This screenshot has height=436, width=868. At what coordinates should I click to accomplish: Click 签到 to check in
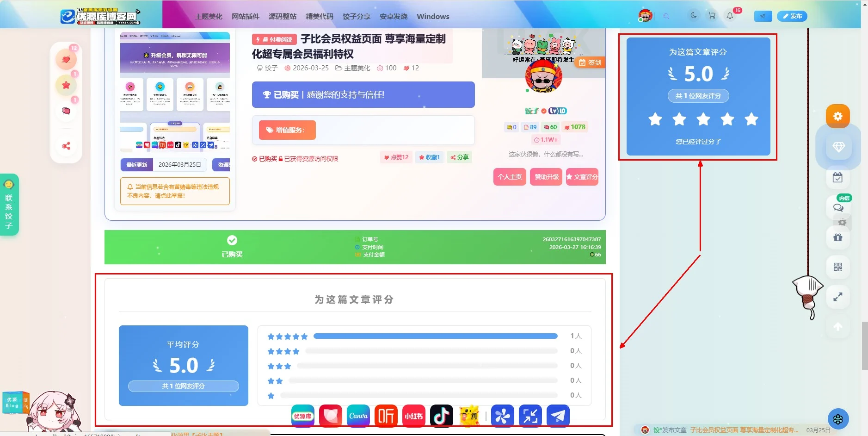[x=589, y=62]
